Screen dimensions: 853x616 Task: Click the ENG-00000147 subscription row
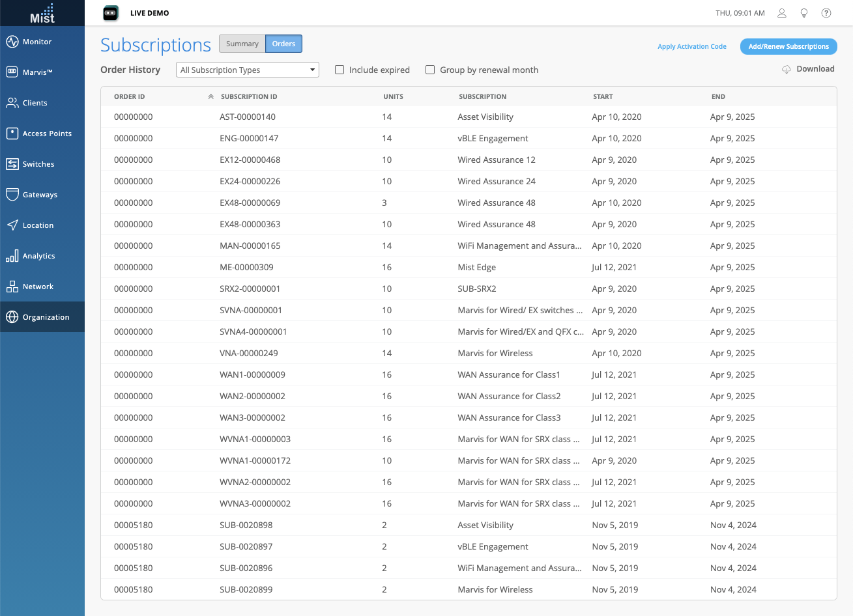tap(469, 139)
